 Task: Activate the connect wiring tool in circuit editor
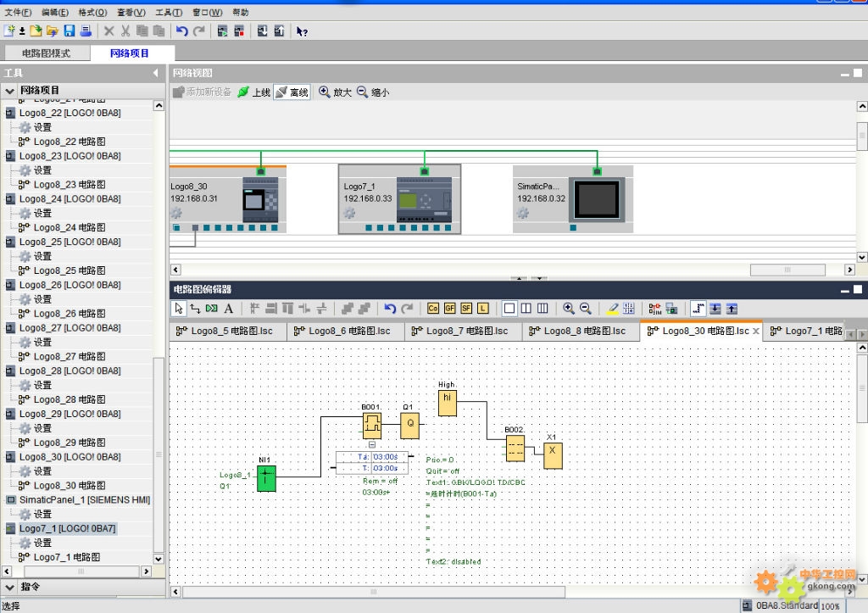195,309
